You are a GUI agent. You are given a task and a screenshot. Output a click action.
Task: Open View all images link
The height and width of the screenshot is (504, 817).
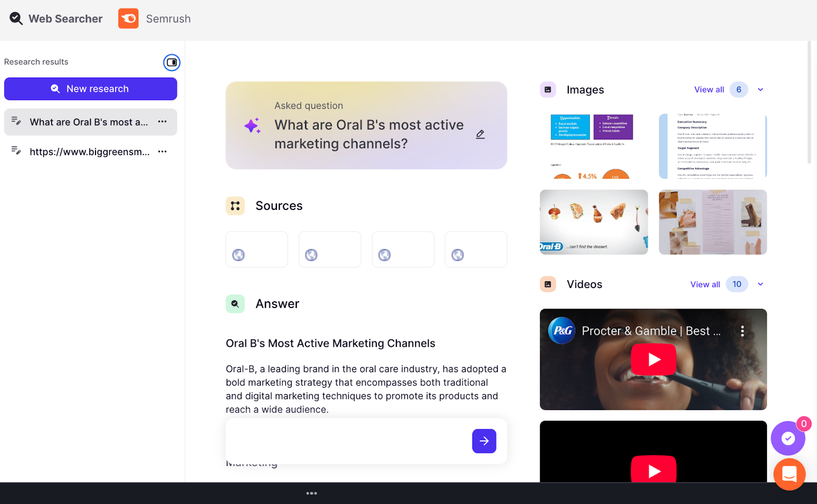point(709,89)
